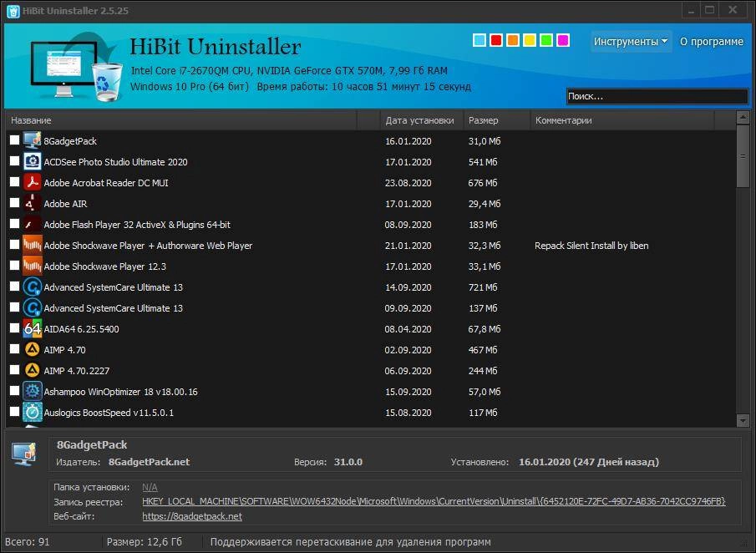Image resolution: width=756 pixels, height=553 pixels.
Task: Click the Adobe Shockwave Player + Authorware icon
Action: point(33,246)
